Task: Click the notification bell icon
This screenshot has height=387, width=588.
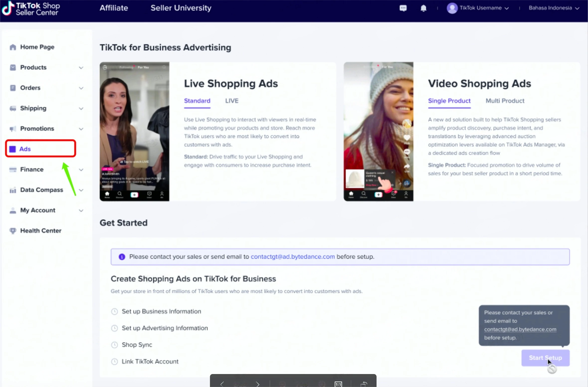Action: click(x=423, y=8)
